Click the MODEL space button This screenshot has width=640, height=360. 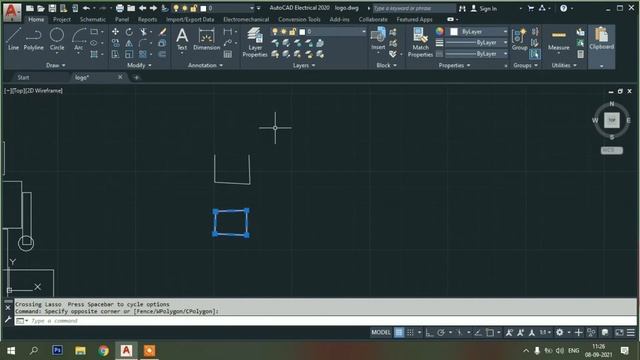[x=381, y=333]
